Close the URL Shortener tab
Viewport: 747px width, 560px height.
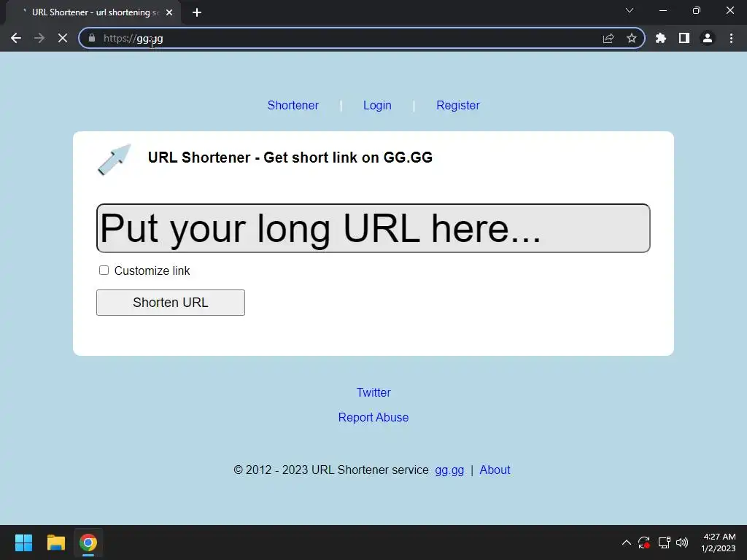[x=169, y=12]
